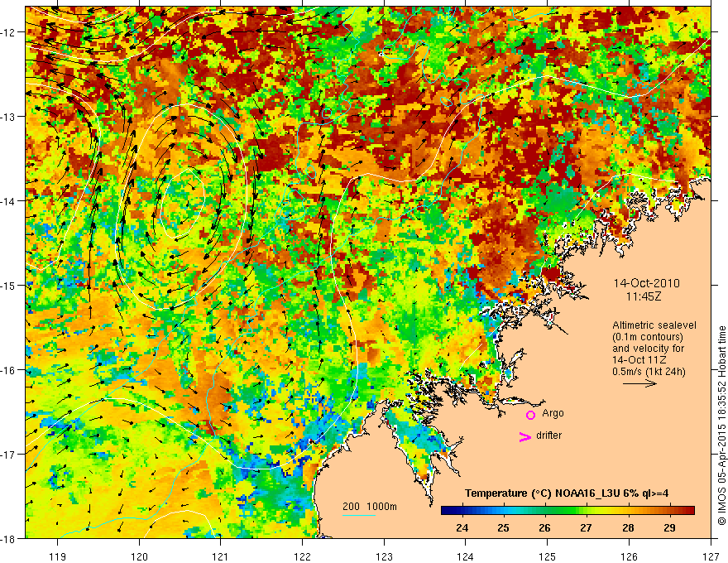Click the longitude axis label 122

click(x=302, y=556)
